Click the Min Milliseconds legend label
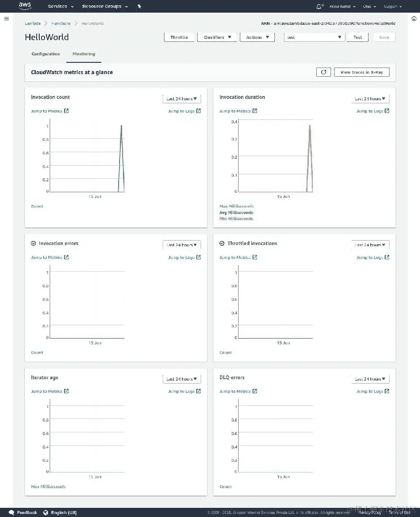Screen dimensions: 420x517 pyautogui.click(x=236, y=218)
